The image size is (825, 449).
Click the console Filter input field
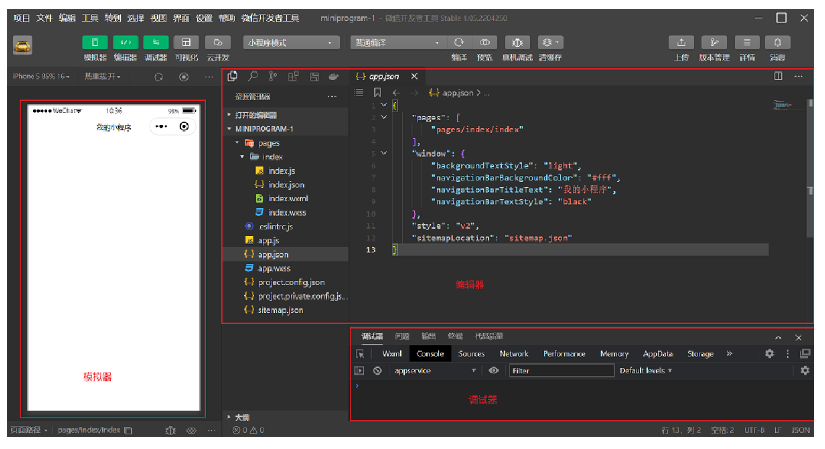(561, 371)
